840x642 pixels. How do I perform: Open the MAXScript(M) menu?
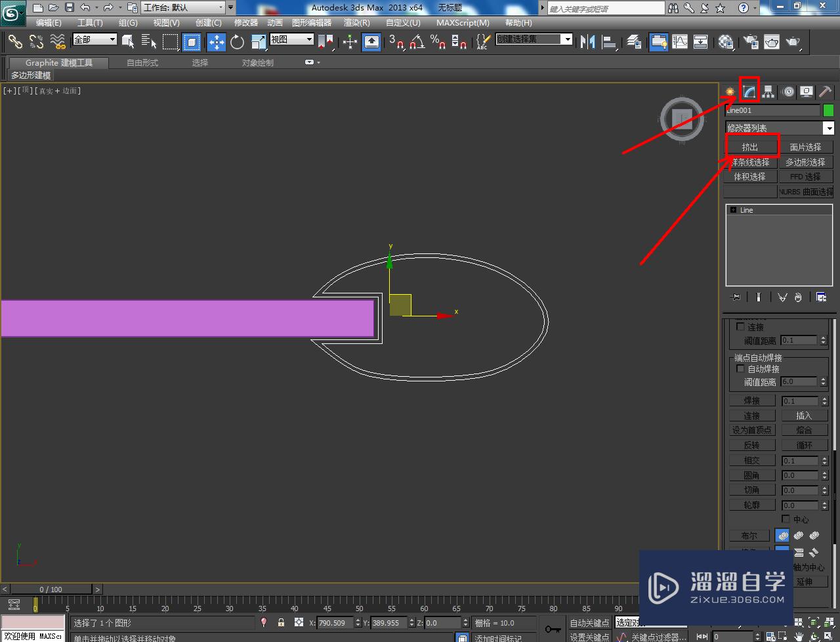[463, 23]
